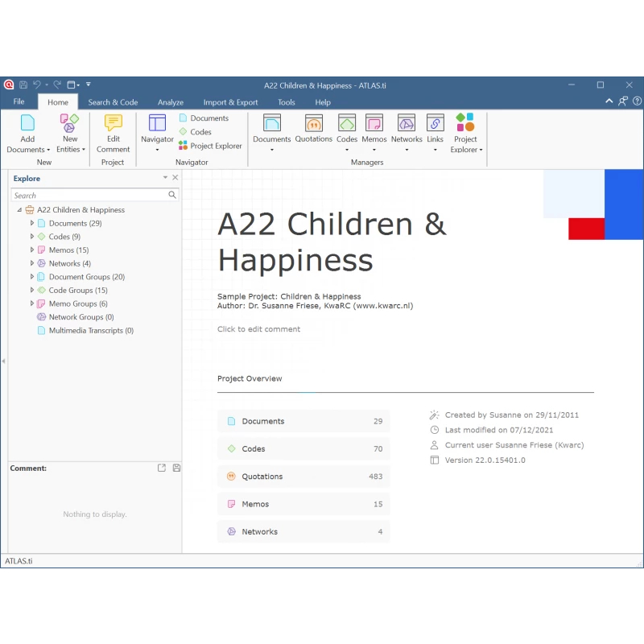This screenshot has width=644, height=644.
Task: Expand the Code Groups (15) node
Action: click(32, 291)
